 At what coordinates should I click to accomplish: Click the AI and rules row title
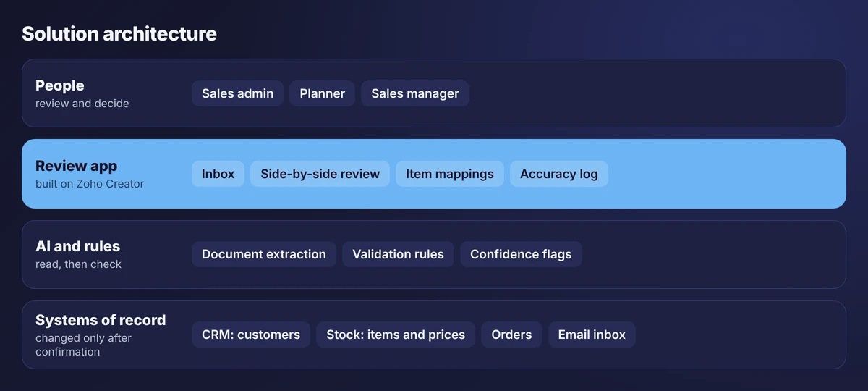(x=77, y=247)
